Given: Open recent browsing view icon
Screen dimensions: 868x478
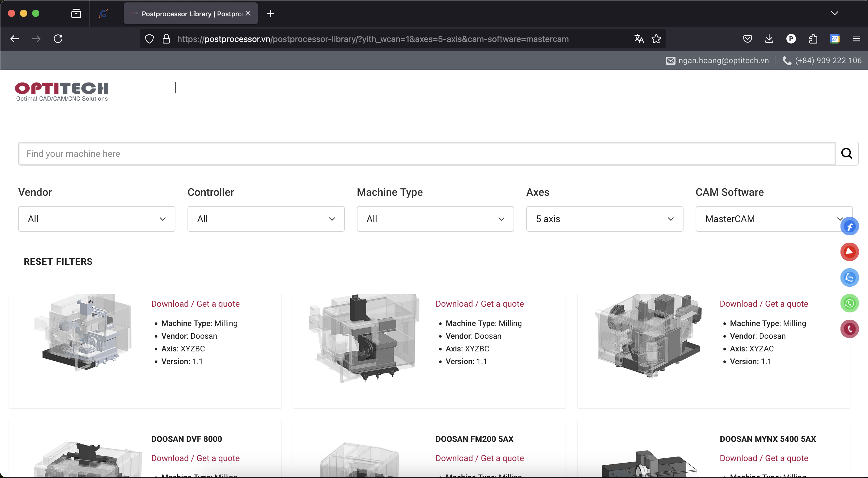Looking at the screenshot, I should pos(76,14).
